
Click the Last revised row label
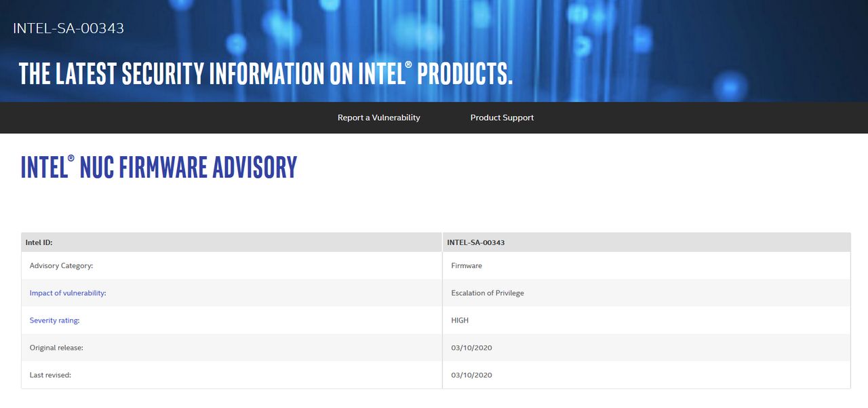(x=50, y=374)
